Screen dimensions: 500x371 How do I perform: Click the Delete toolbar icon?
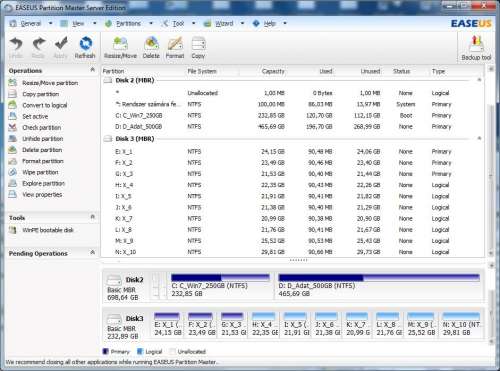coord(151,44)
